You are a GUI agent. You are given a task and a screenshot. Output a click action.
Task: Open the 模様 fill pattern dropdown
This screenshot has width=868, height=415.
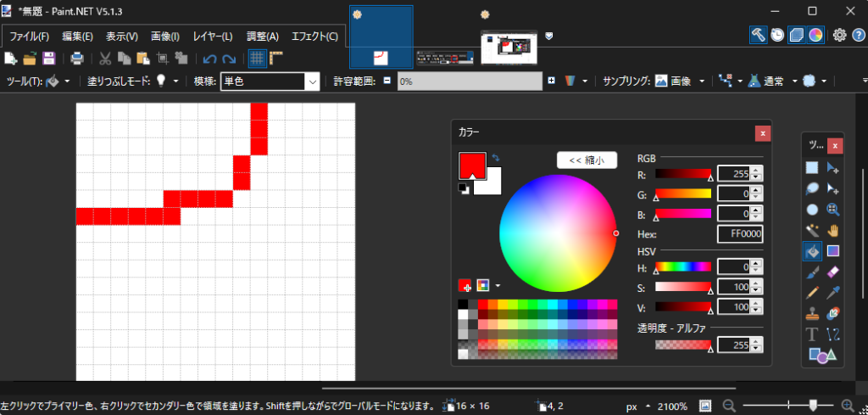(x=311, y=81)
